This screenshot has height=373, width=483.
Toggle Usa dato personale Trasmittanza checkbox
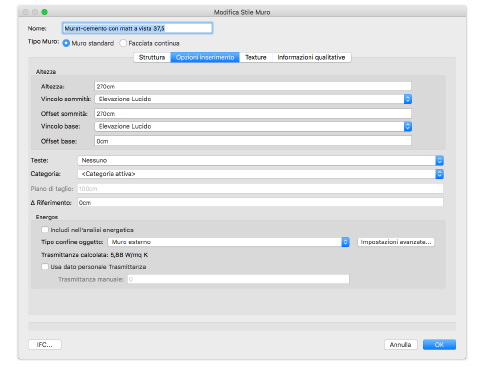tap(45, 267)
